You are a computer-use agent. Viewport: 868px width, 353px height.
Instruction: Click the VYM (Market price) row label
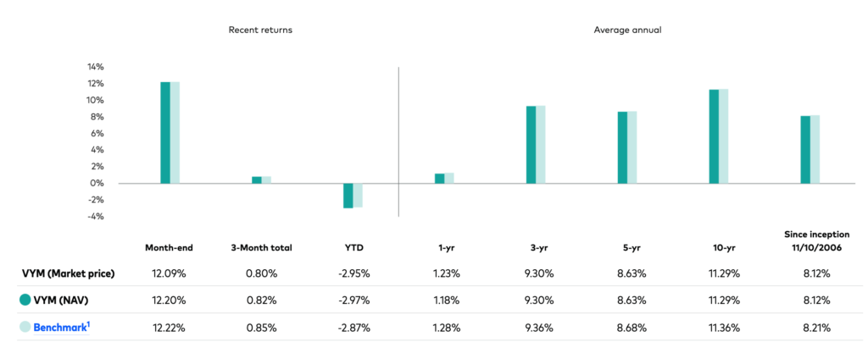point(68,273)
